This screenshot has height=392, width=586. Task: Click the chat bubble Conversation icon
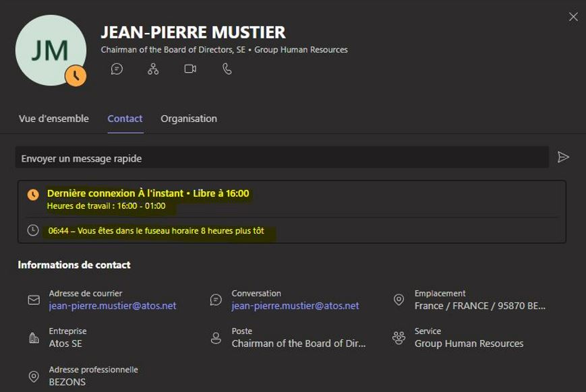[x=216, y=300]
